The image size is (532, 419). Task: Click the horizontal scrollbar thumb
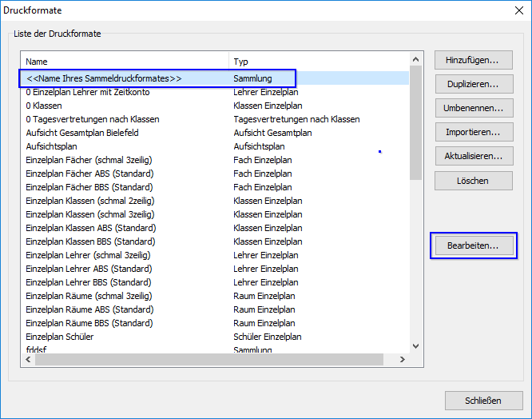(x=209, y=359)
